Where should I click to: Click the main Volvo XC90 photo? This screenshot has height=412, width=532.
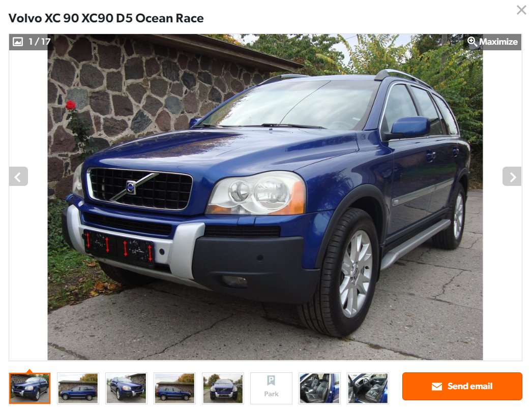tap(265, 197)
